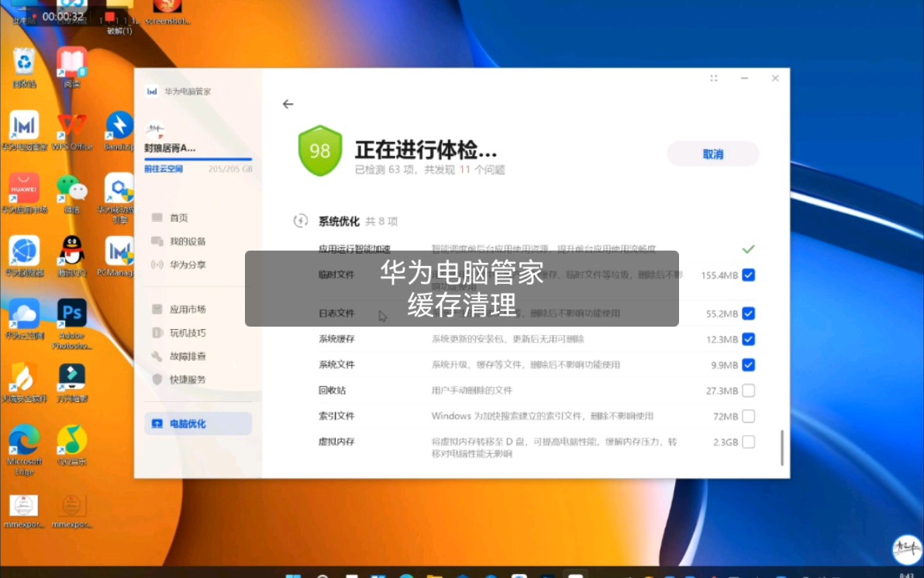Image resolution: width=924 pixels, height=578 pixels.
Task: Open 腾讯QQ penguin desktop icon
Action: [72, 257]
